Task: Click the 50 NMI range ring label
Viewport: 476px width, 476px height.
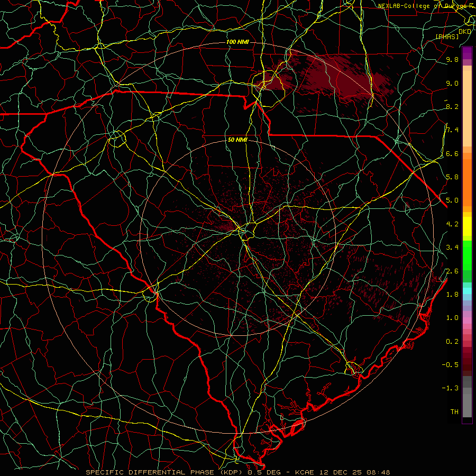Action: 237,140
